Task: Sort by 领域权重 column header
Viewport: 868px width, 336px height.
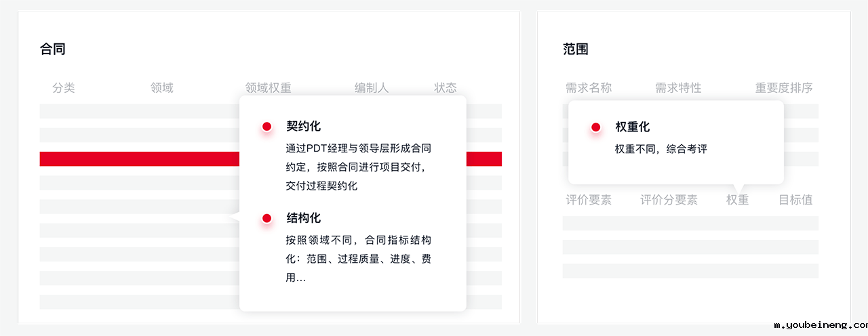Action: [269, 88]
